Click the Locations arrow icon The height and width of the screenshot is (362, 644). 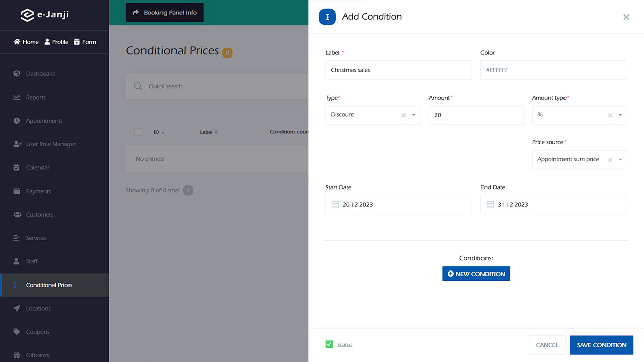17,308
